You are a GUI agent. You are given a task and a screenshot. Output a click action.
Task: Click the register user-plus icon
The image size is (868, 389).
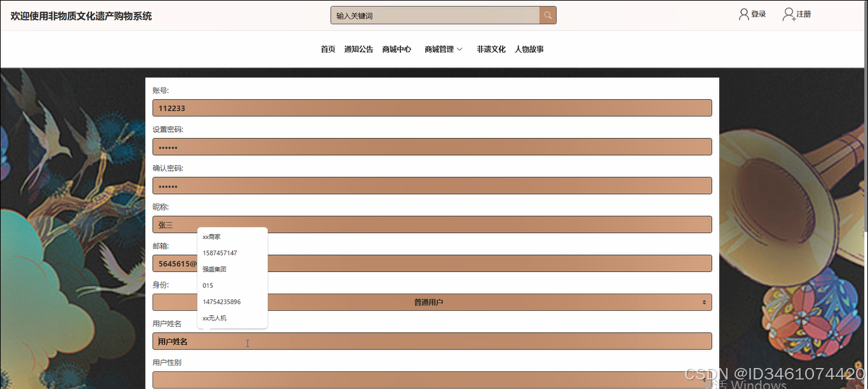point(789,14)
